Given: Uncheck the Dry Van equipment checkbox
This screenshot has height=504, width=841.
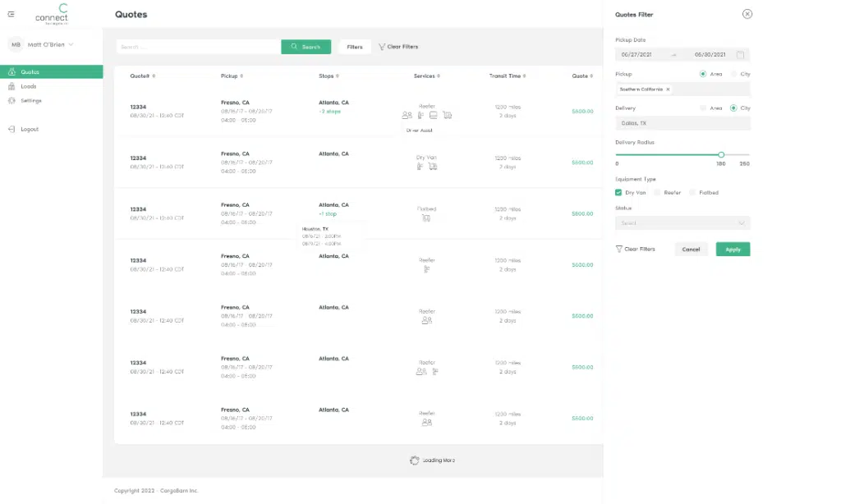Looking at the screenshot, I should tap(618, 193).
